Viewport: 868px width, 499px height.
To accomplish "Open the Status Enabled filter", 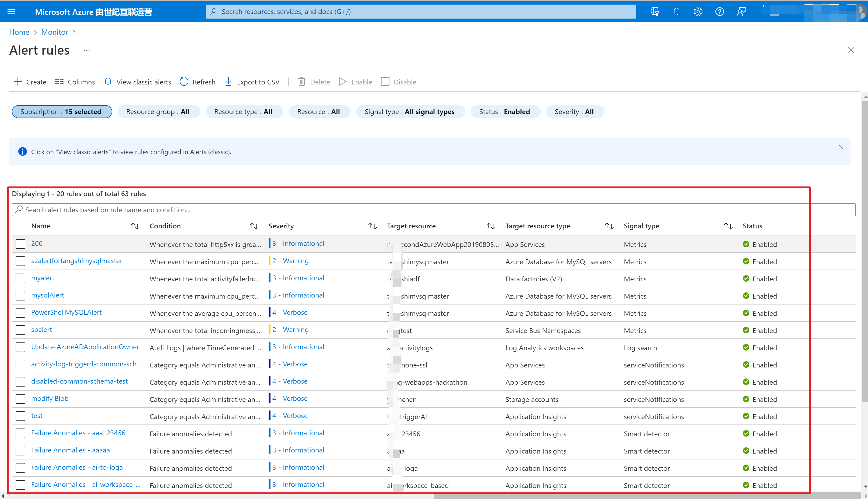I will point(505,112).
